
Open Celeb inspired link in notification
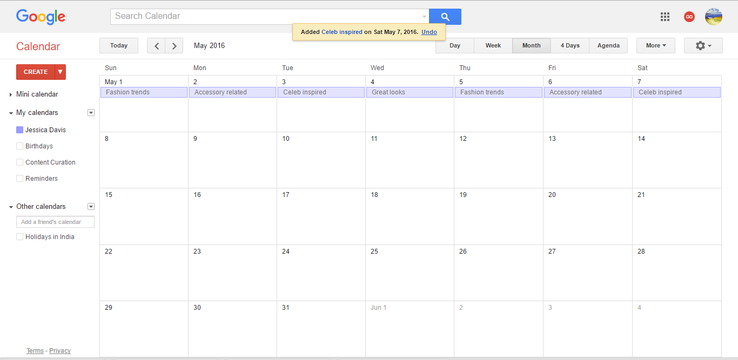[x=342, y=32]
